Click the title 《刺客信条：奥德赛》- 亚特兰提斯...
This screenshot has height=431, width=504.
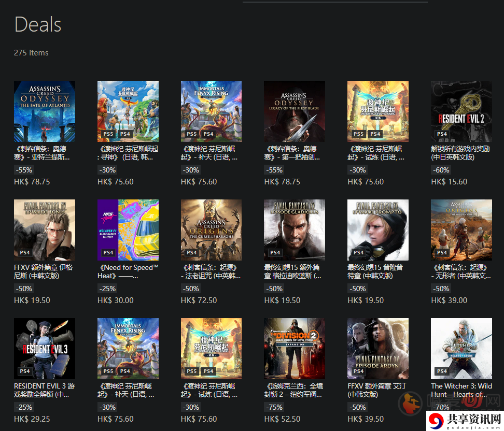tap(42, 153)
